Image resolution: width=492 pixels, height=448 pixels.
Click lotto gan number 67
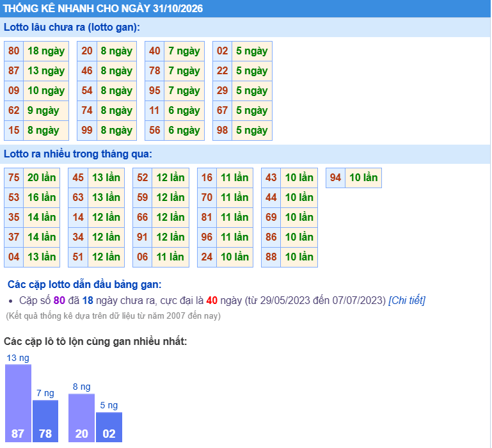(x=222, y=111)
